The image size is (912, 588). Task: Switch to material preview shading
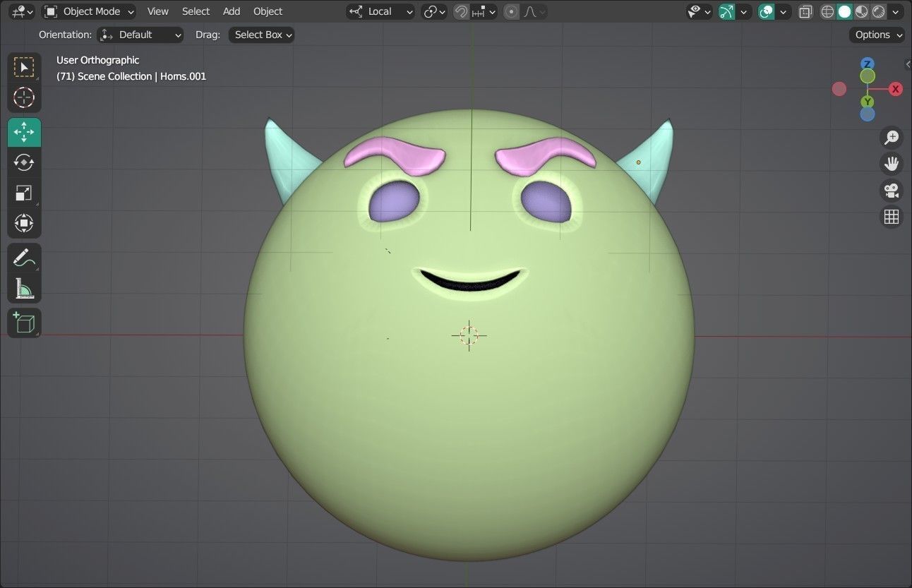coord(862,11)
